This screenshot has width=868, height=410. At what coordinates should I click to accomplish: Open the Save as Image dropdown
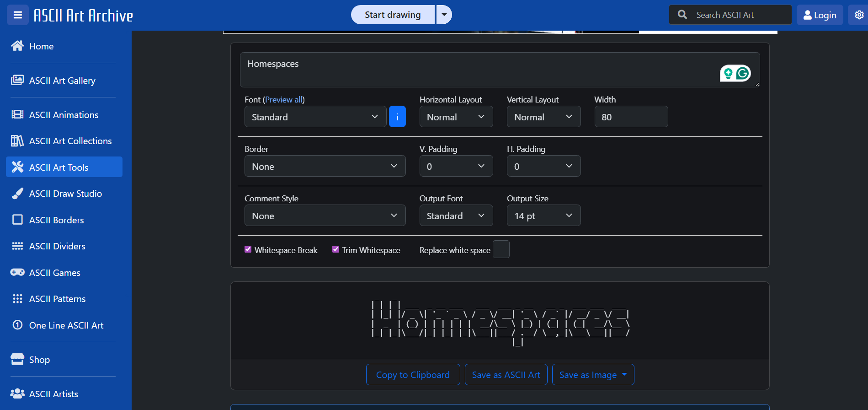pyautogui.click(x=593, y=375)
